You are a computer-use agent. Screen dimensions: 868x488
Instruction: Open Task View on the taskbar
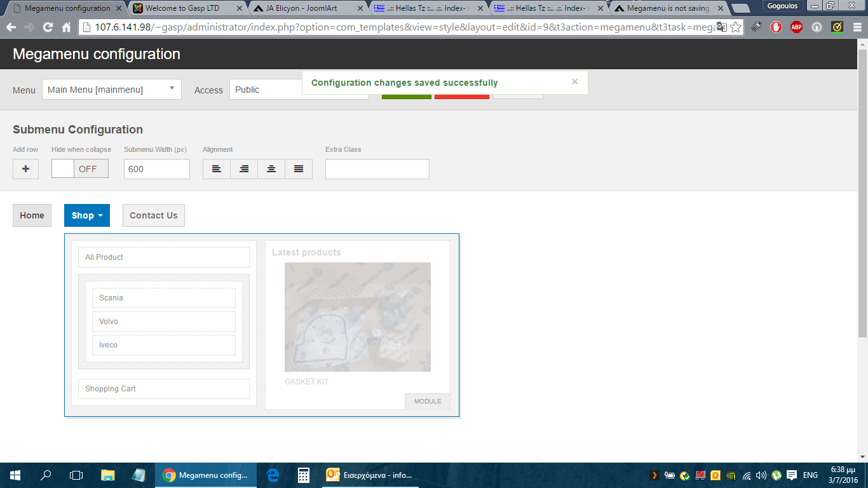(x=76, y=475)
